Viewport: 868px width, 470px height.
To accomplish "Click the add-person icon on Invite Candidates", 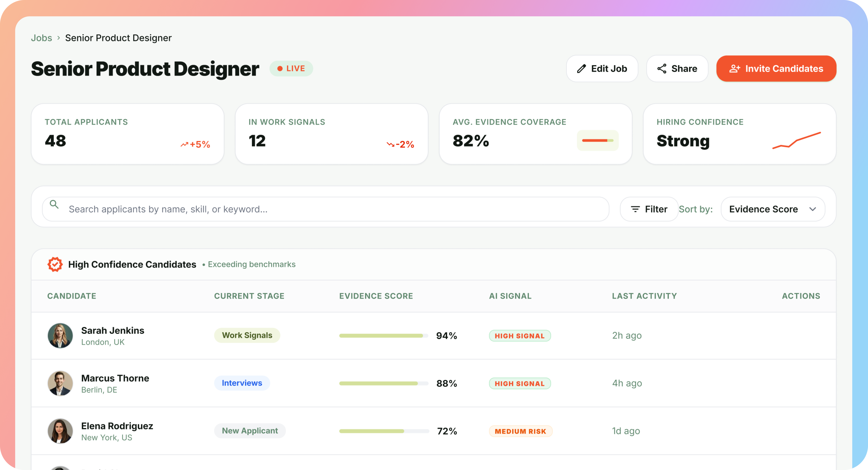I will 735,69.
